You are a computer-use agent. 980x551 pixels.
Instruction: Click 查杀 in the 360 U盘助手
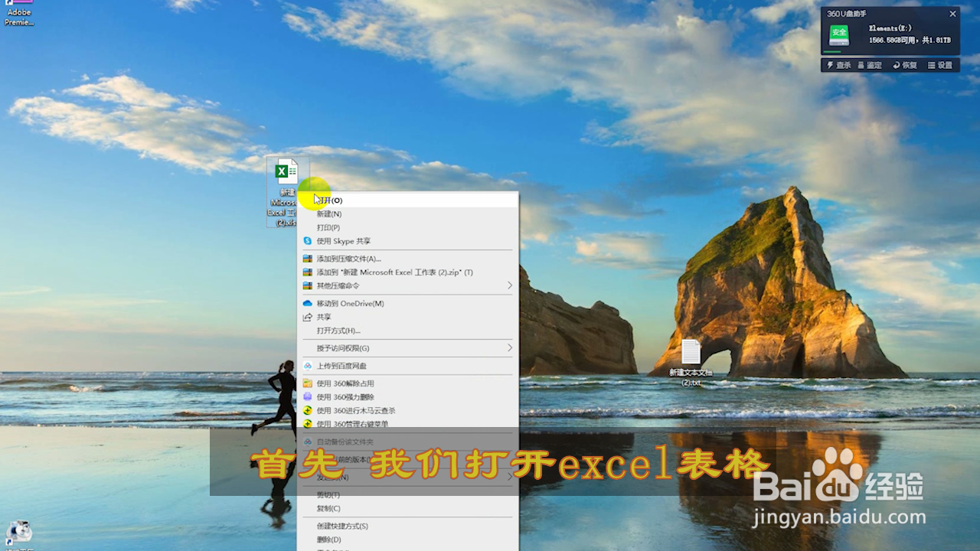coord(838,65)
